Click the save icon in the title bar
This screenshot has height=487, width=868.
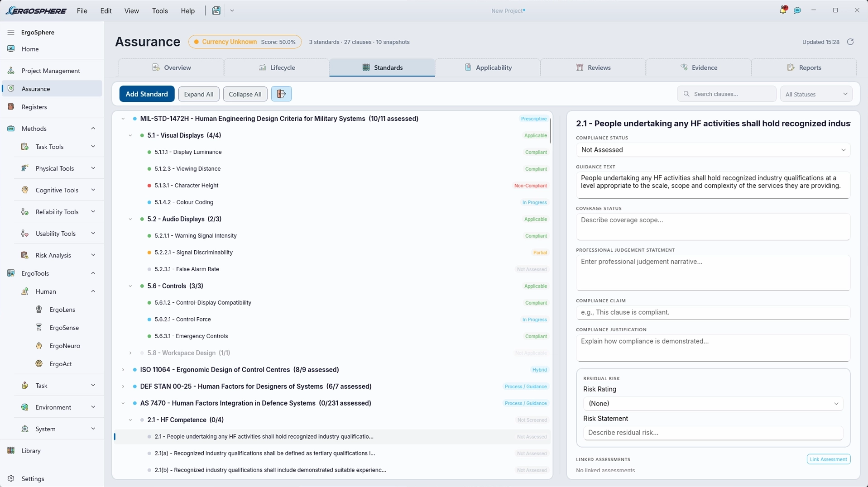(216, 10)
